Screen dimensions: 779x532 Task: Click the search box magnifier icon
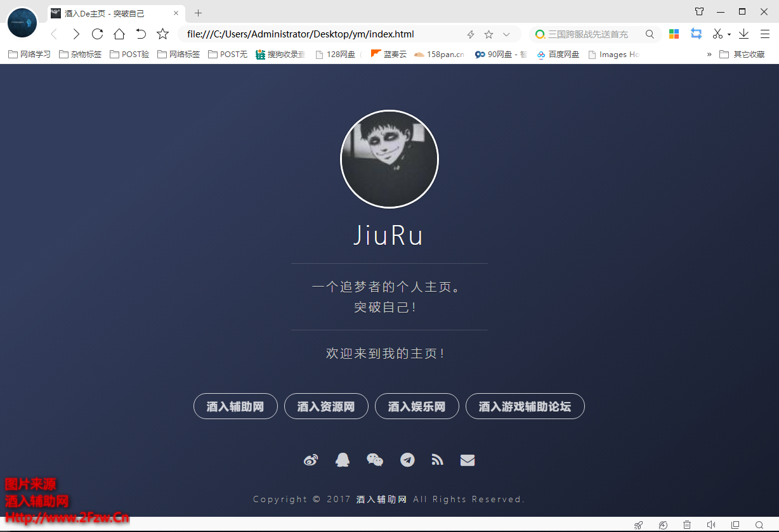tap(650, 34)
